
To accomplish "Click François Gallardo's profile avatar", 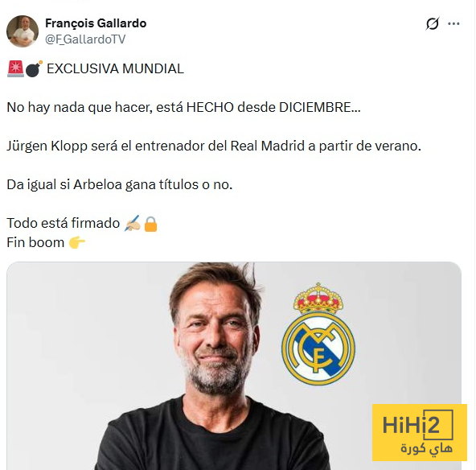I will (x=23, y=31).
